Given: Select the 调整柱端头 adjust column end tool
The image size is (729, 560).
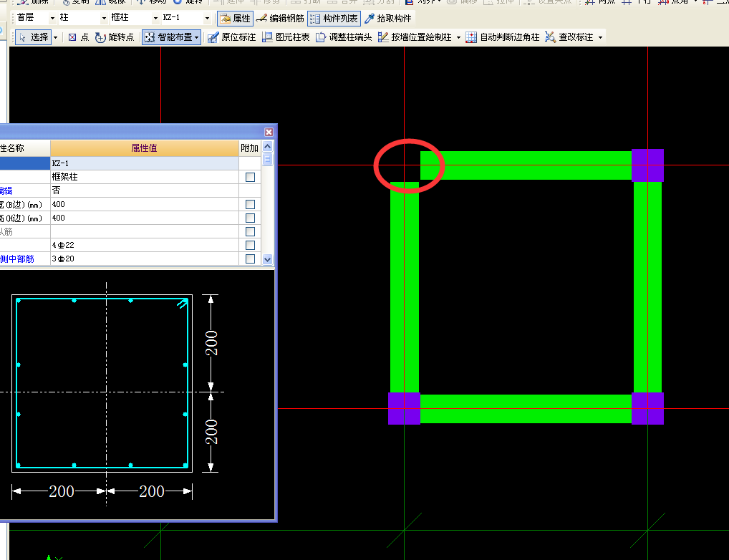Looking at the screenshot, I should coord(344,37).
